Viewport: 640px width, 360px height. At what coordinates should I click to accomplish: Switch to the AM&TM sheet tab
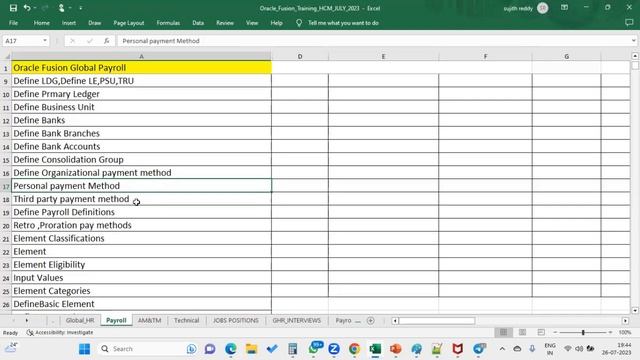point(149,320)
